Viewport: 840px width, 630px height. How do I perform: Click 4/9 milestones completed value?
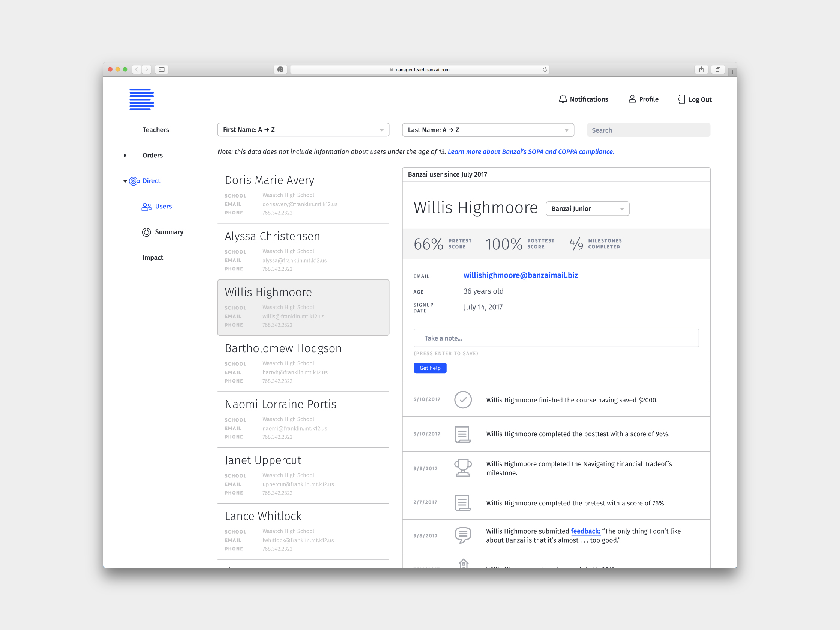point(576,244)
